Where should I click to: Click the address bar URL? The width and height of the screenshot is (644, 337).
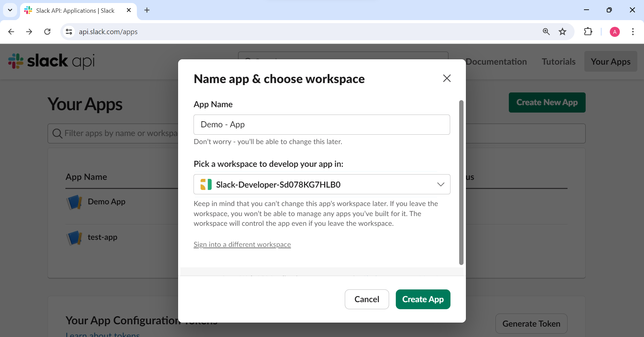pyautogui.click(x=108, y=32)
